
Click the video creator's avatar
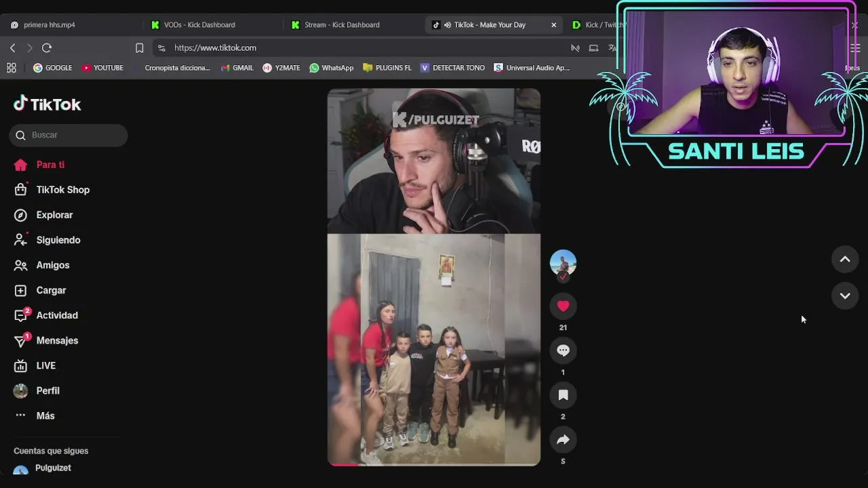pyautogui.click(x=563, y=263)
